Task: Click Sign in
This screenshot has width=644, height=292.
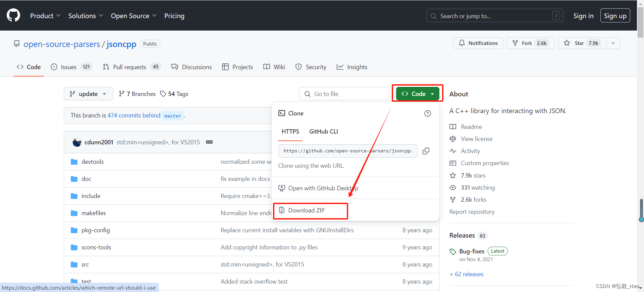Action: [583, 16]
